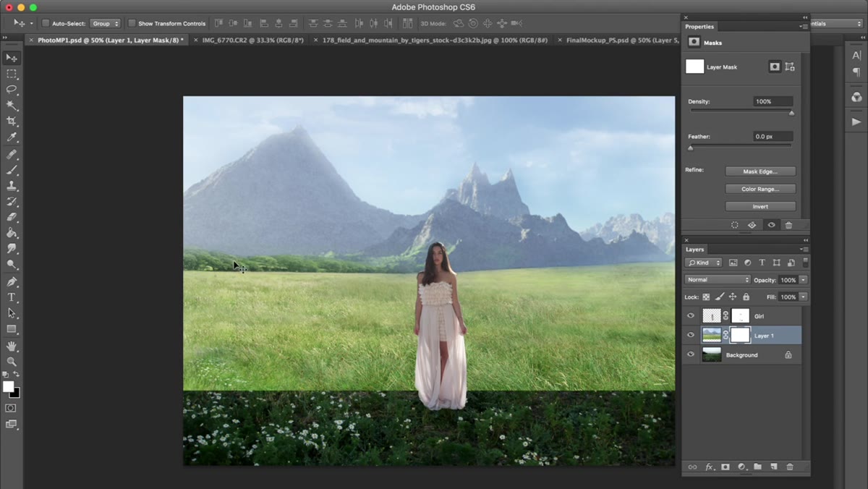
Task: Click the delete mask icon in Properties
Action: click(788, 225)
